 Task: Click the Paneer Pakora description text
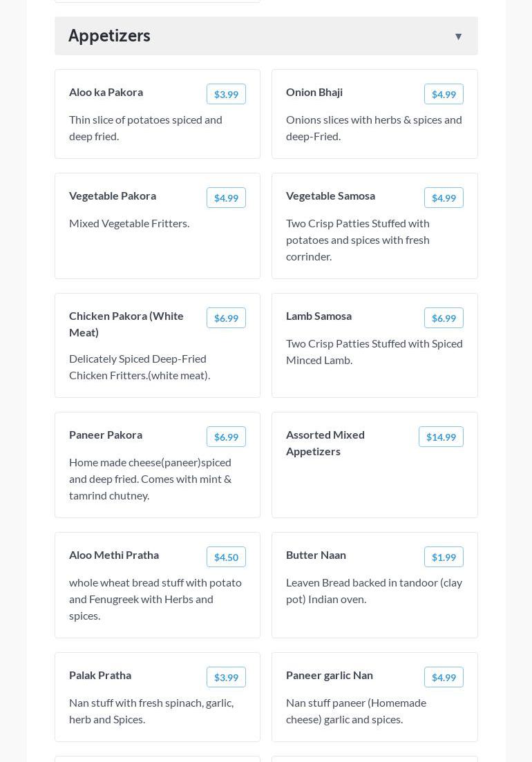[x=150, y=479]
